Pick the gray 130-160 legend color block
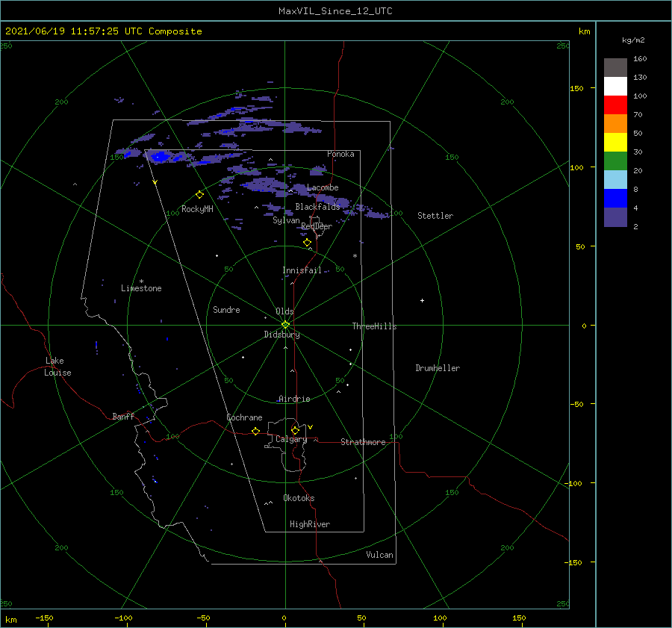The height and width of the screenshot is (628, 672). tap(615, 68)
